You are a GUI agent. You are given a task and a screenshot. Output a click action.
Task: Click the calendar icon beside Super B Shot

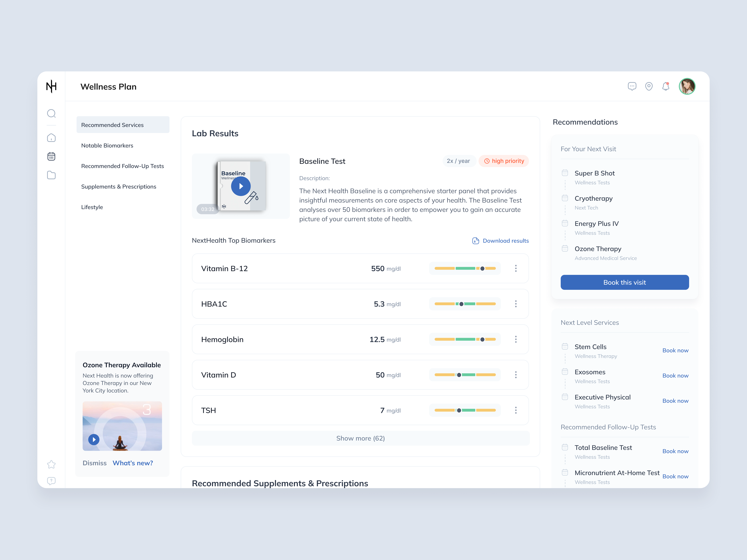pyautogui.click(x=565, y=173)
